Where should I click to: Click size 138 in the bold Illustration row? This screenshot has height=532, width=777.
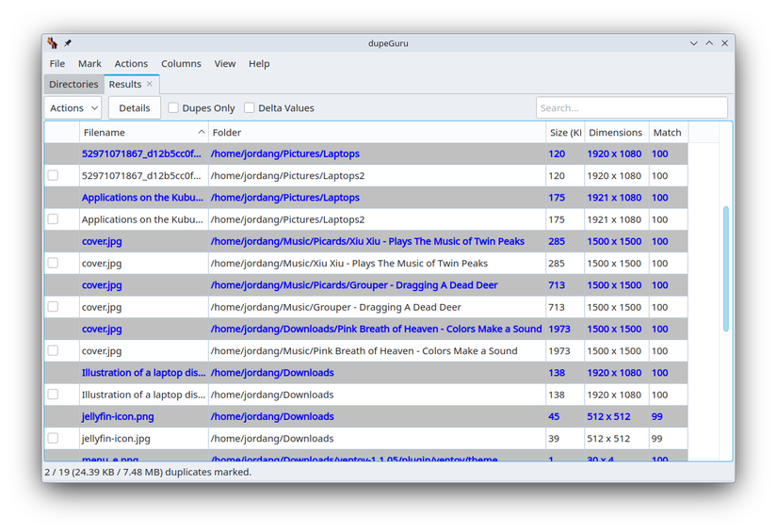tap(557, 373)
